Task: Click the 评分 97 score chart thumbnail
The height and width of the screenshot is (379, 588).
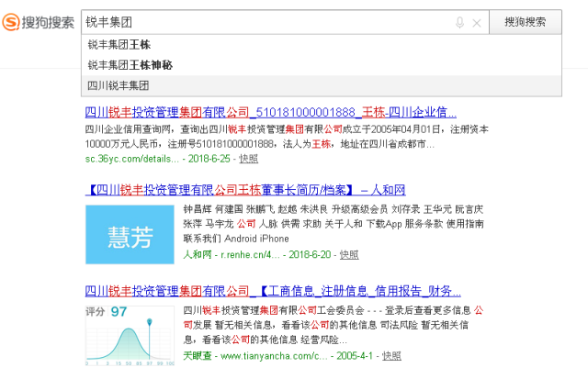Action: (129, 332)
